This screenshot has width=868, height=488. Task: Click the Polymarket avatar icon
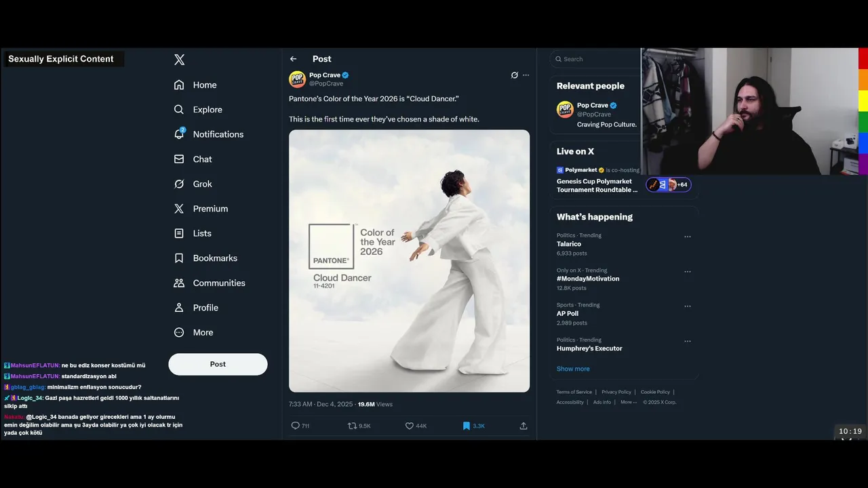560,170
